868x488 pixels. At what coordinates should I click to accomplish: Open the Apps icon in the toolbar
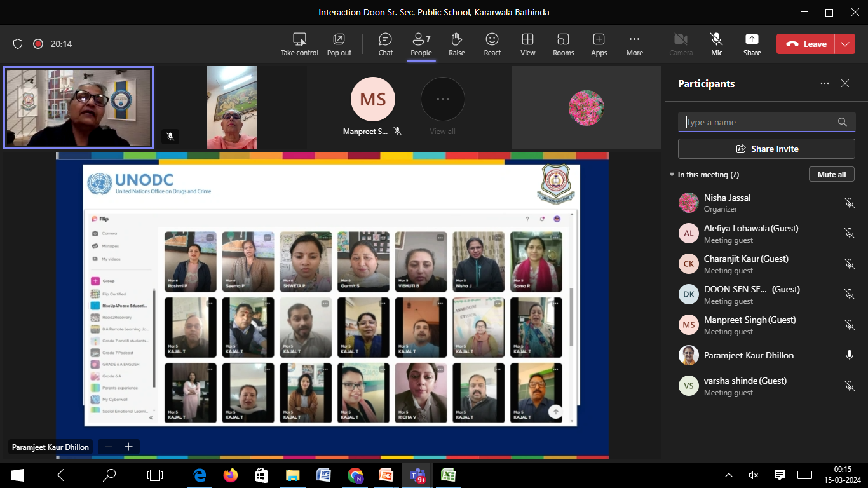click(x=599, y=44)
